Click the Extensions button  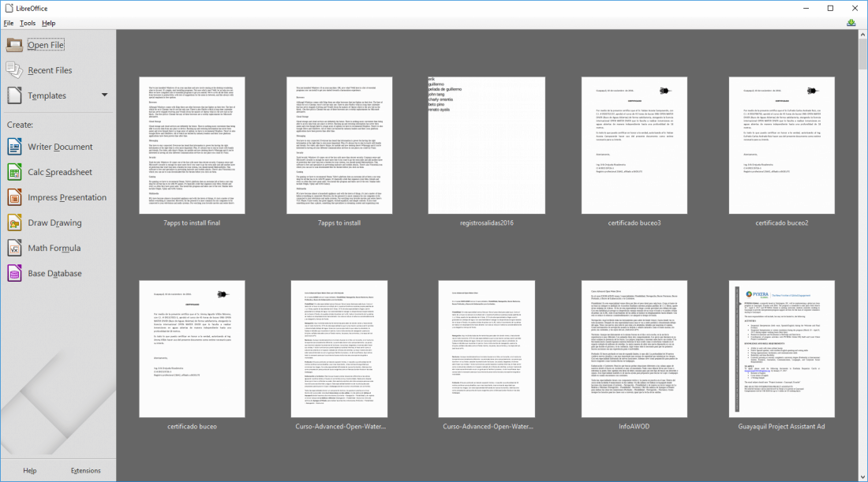(x=86, y=470)
